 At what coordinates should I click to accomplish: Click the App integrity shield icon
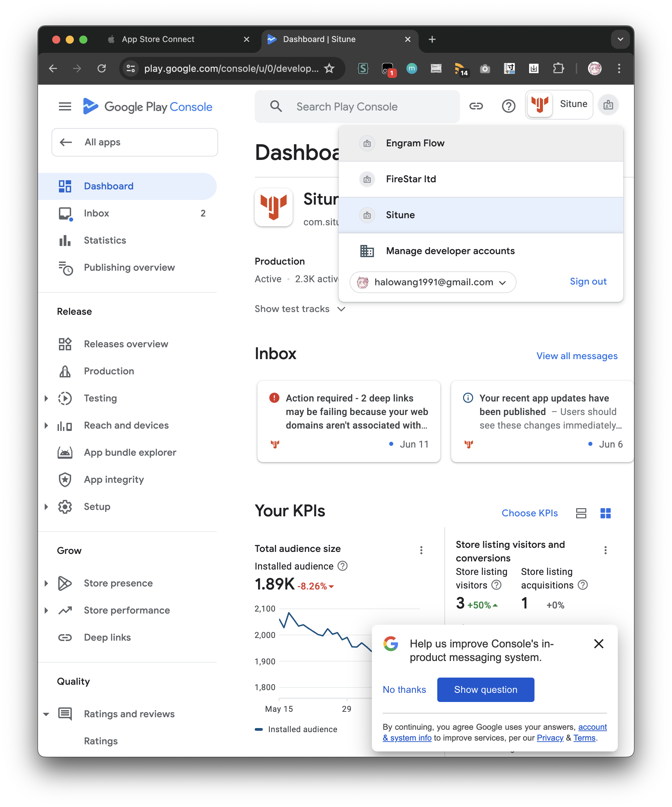click(65, 480)
